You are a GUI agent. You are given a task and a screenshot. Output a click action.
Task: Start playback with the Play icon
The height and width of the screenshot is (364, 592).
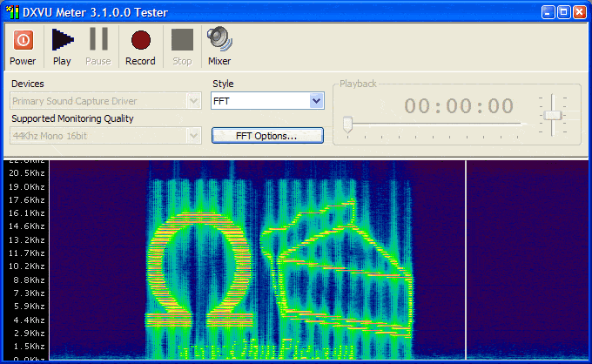point(62,40)
